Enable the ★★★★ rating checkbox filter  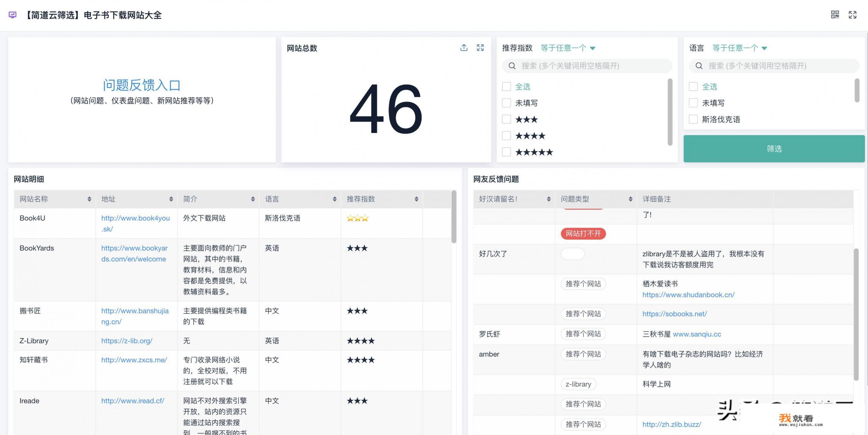tap(506, 135)
